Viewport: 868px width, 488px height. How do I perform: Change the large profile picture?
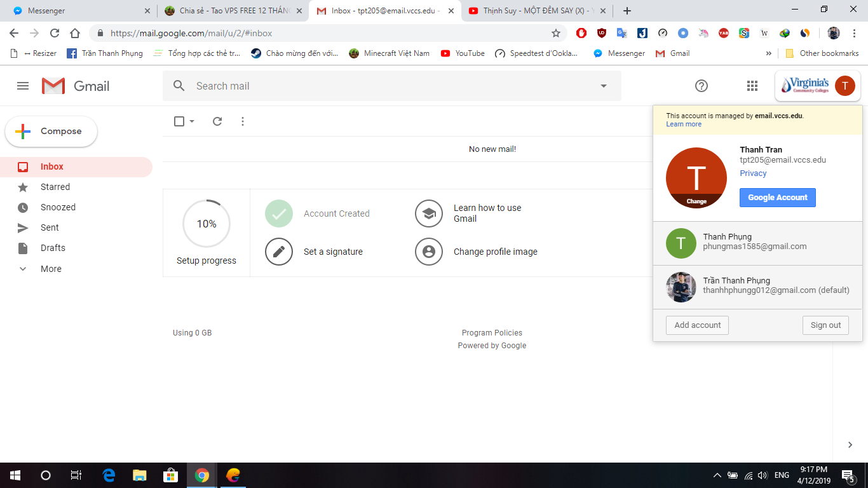[696, 178]
